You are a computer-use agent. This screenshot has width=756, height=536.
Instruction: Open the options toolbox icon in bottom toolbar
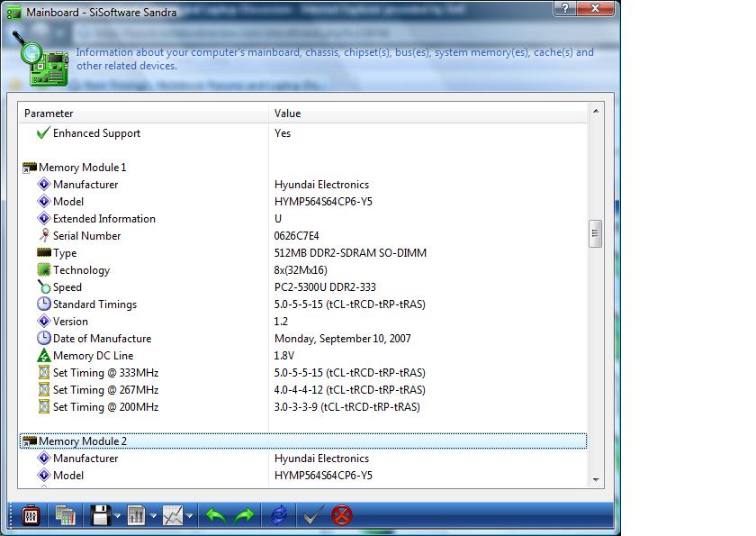coord(31,516)
